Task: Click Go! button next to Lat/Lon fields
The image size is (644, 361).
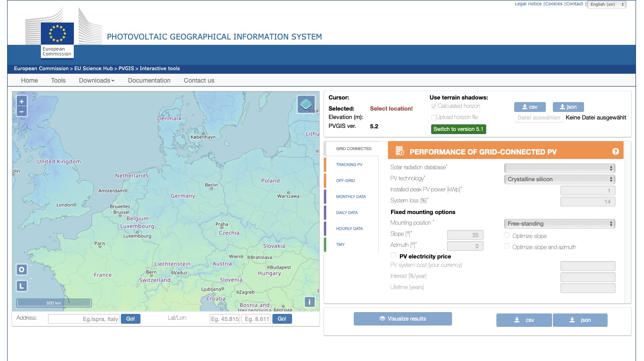Action: pyautogui.click(x=282, y=319)
